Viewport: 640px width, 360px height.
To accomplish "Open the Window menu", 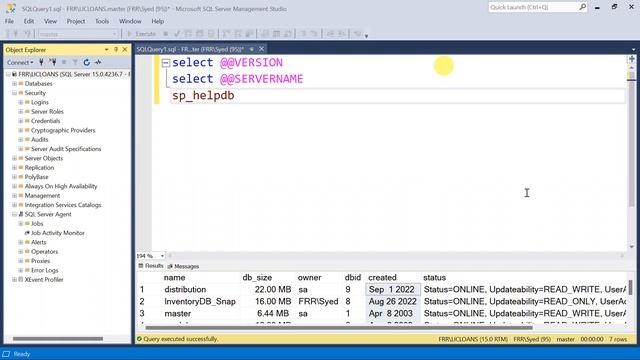I will 130,21.
